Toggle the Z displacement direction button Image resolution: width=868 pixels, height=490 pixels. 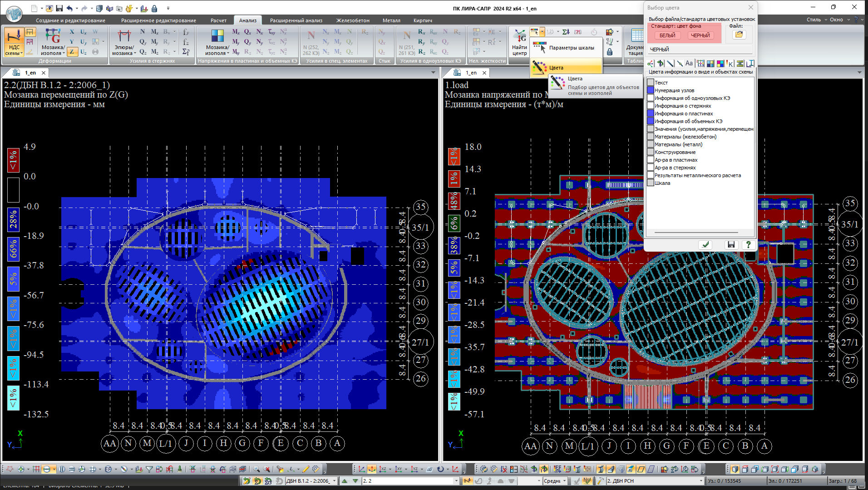(72, 52)
